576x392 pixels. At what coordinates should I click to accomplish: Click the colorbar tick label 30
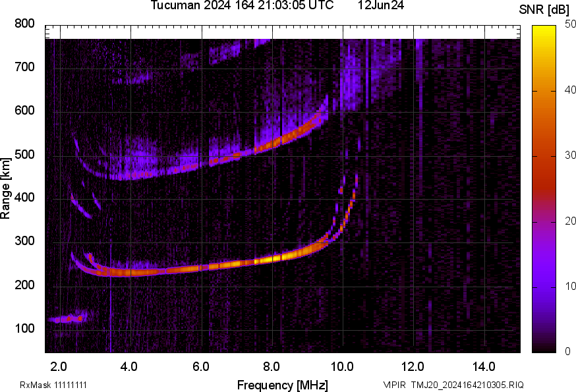click(570, 155)
